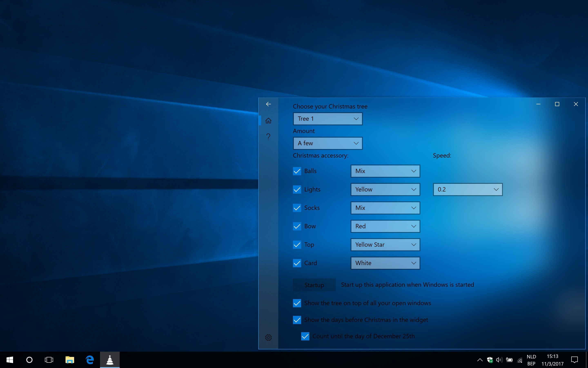Click the back arrow in the app

[x=268, y=104]
